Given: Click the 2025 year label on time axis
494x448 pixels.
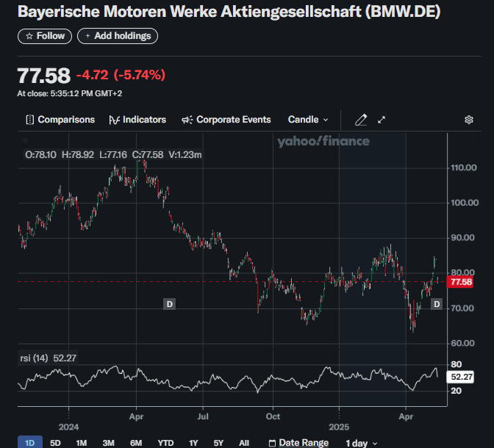Looking at the screenshot, I should (x=339, y=427).
